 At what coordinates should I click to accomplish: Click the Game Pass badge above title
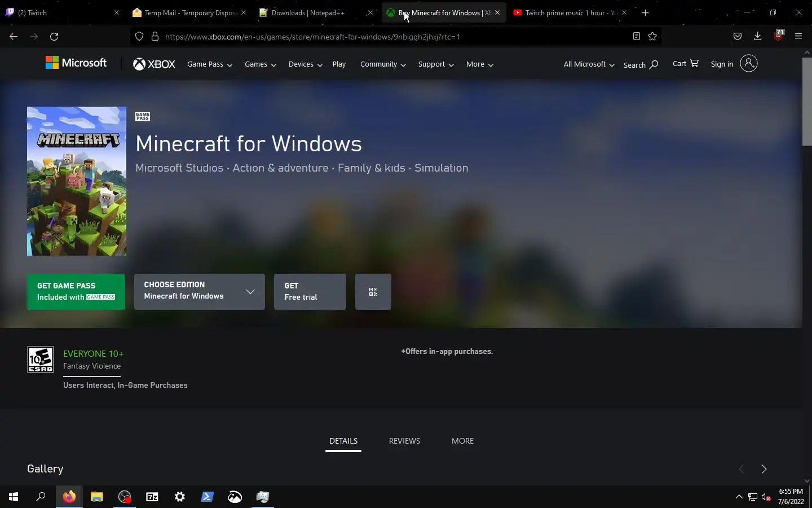pos(143,116)
